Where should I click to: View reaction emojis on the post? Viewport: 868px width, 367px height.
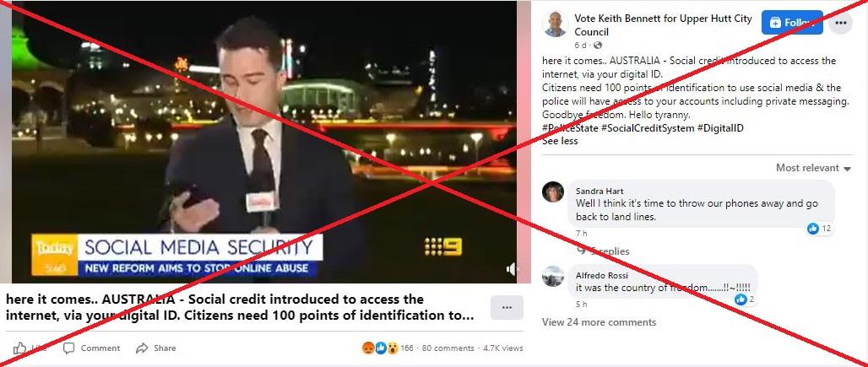point(380,348)
